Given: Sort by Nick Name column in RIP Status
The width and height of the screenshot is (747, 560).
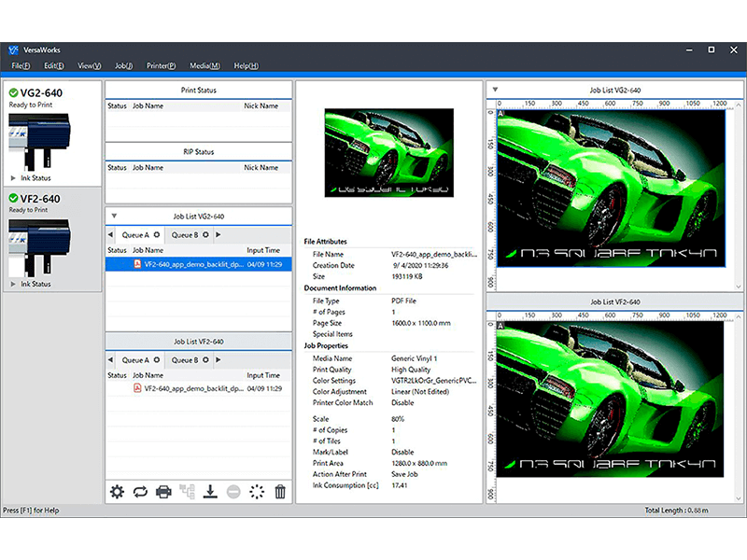Looking at the screenshot, I should coord(261,168).
